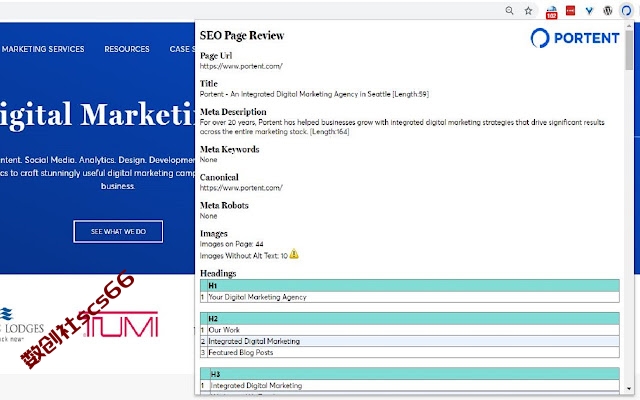Screen dimensions: 640x400
Task: Click the See What We Do button
Action: [118, 231]
